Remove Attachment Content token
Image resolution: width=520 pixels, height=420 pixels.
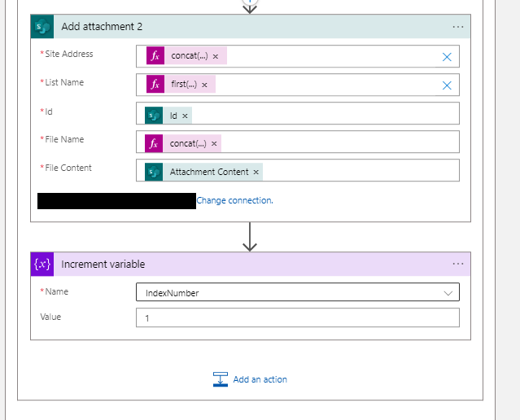coord(256,173)
